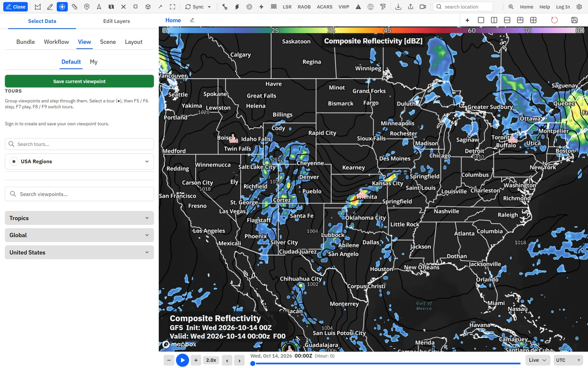
Task: Open the lightning data icon
Action: pyautogui.click(x=261, y=7)
